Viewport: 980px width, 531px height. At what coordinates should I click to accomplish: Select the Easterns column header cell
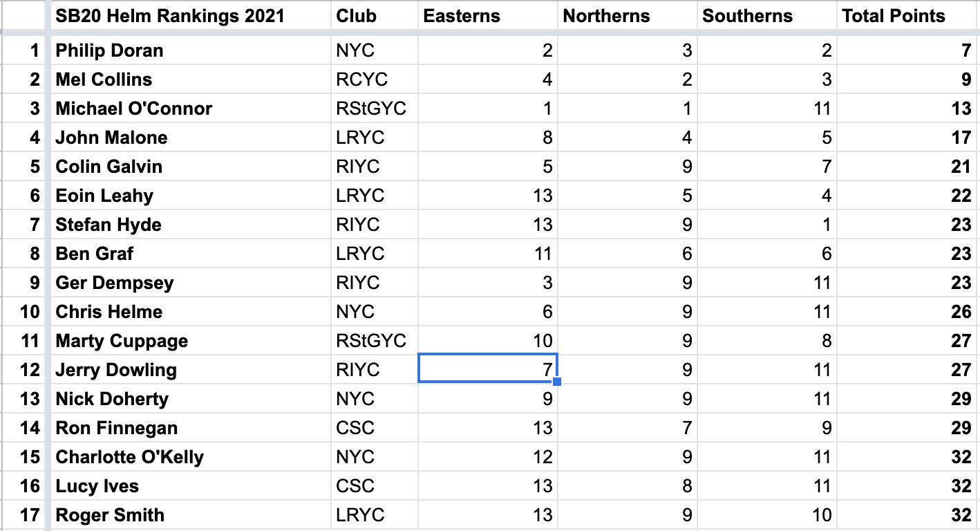(488, 15)
